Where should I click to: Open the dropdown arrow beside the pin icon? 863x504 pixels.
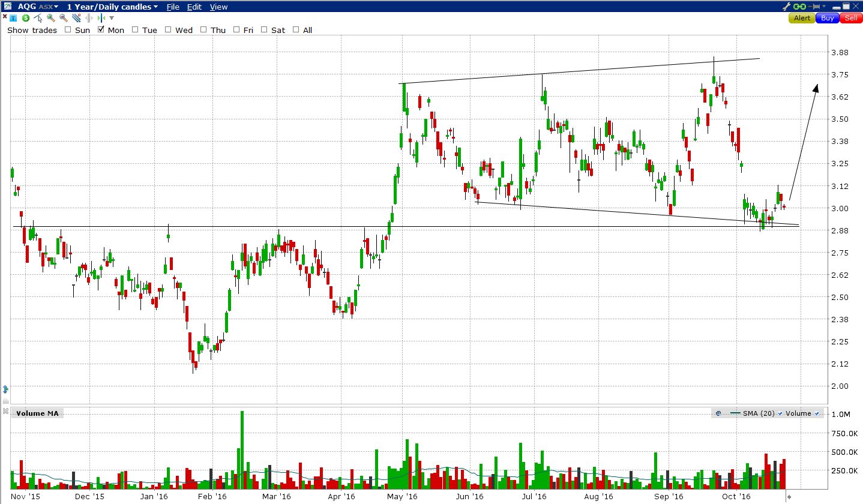(x=824, y=6)
